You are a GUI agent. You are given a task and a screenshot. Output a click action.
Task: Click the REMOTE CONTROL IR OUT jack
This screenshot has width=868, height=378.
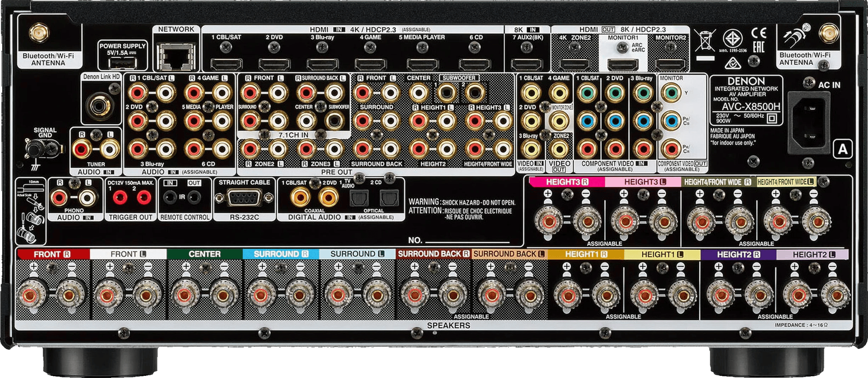194,198
